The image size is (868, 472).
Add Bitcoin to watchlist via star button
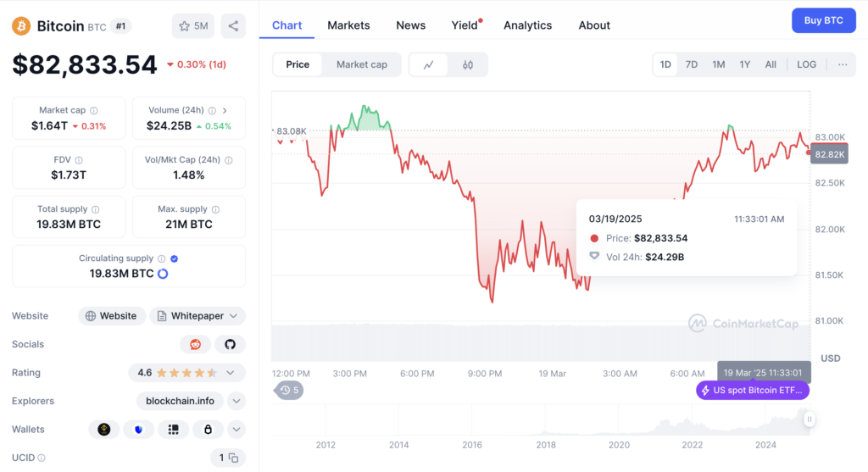(193, 26)
